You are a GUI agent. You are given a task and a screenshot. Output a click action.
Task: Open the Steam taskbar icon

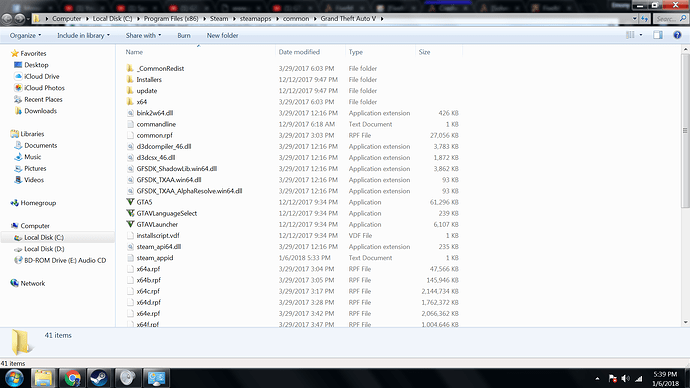99,378
